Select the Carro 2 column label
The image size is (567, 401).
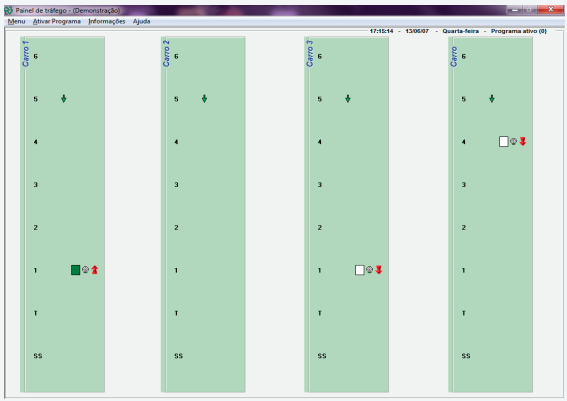(x=166, y=54)
